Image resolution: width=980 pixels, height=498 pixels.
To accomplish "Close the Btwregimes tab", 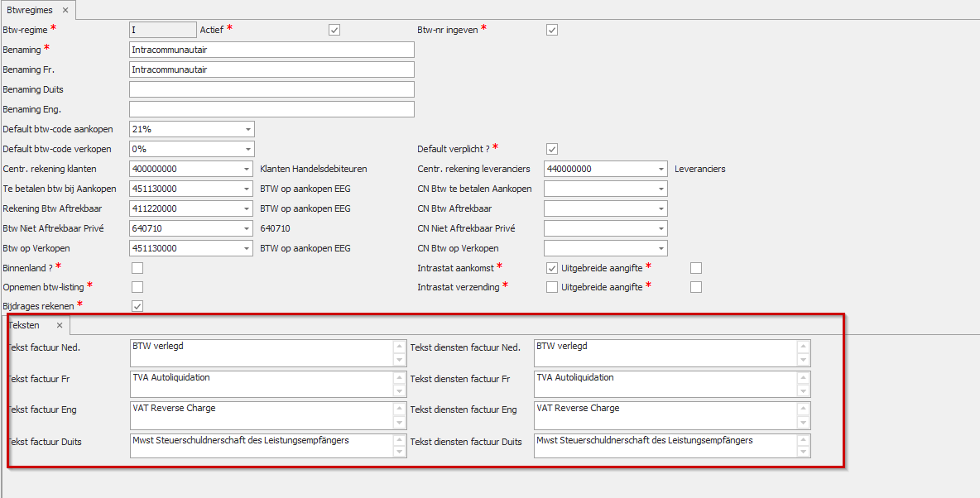I will 65,11.
